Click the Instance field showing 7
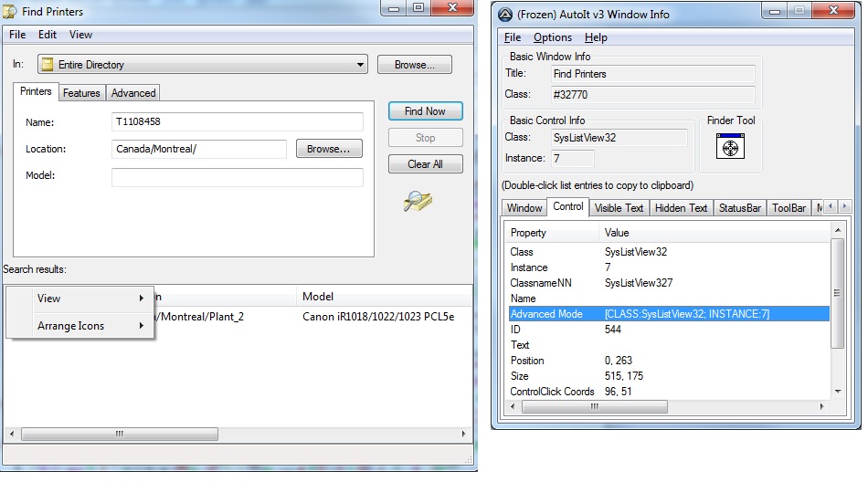This screenshot has width=868, height=503. (572, 159)
